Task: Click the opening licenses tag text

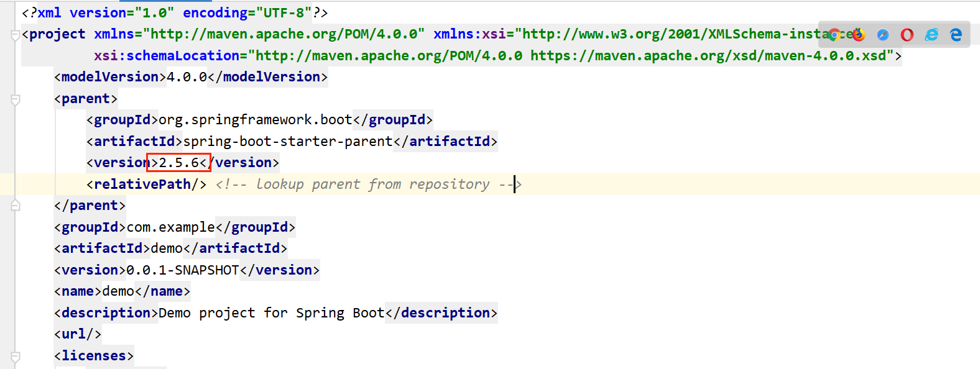Action: pos(94,356)
